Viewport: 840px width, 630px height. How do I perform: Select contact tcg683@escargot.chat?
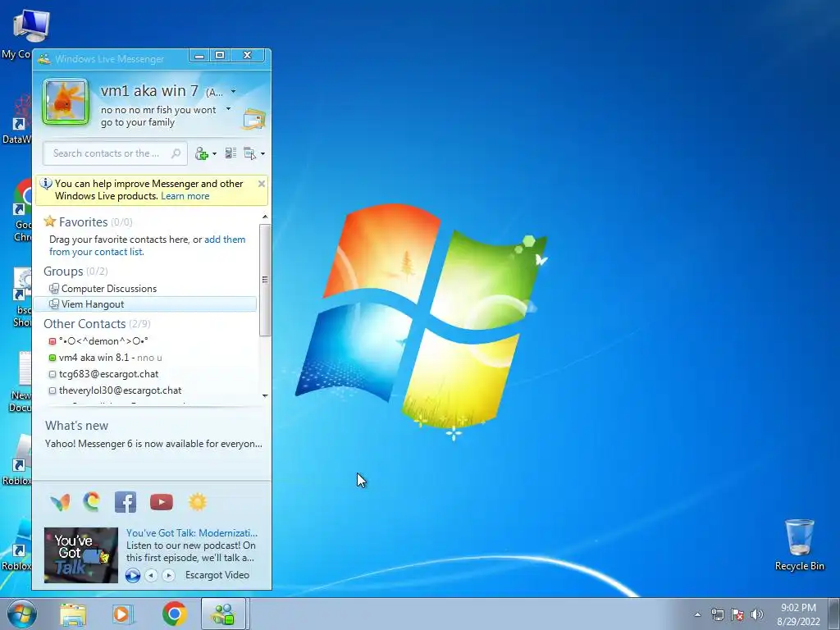[103, 374]
